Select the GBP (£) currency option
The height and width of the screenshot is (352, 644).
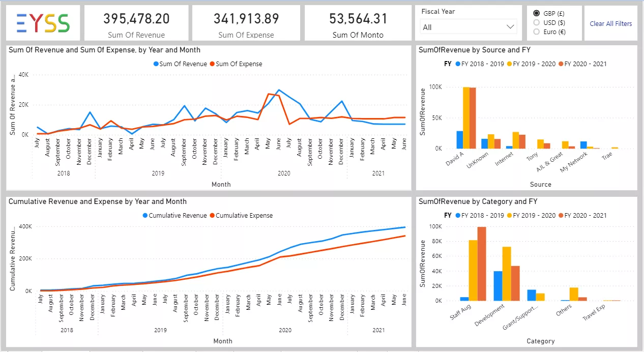click(x=536, y=13)
